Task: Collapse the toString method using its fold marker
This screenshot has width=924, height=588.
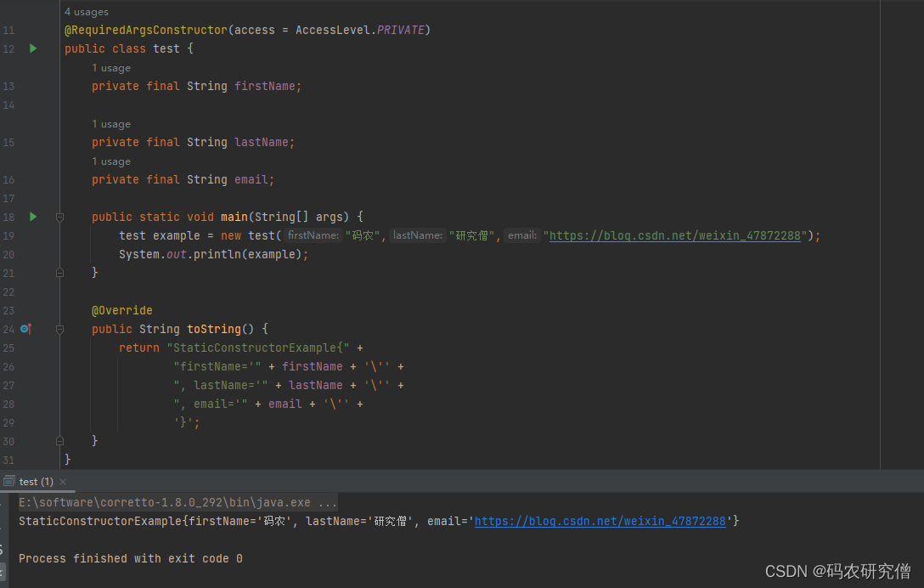Action: (x=59, y=329)
